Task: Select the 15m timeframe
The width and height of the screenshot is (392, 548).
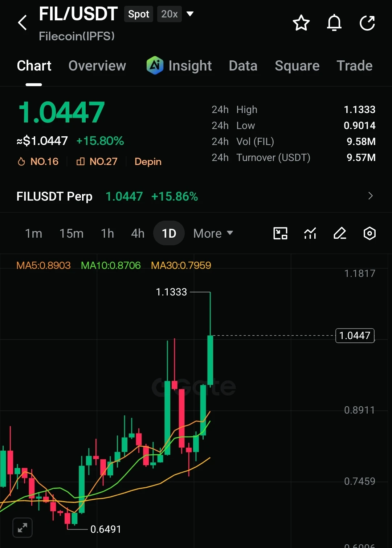Action: click(72, 233)
